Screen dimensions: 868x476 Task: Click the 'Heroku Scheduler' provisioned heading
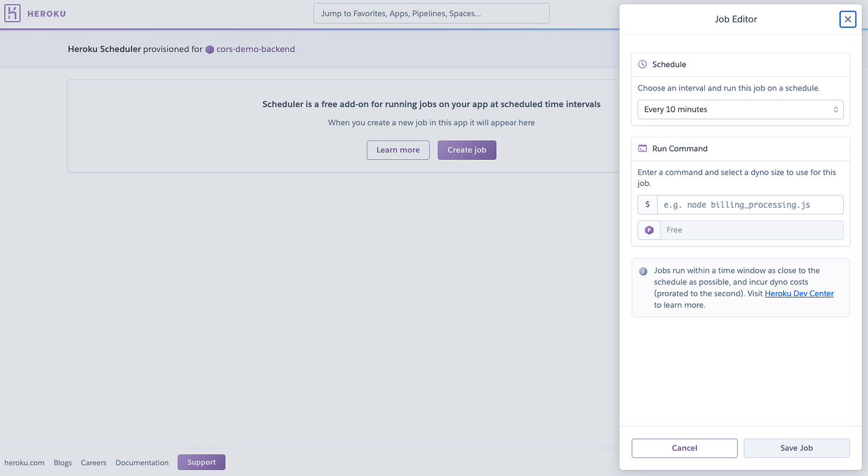104,49
